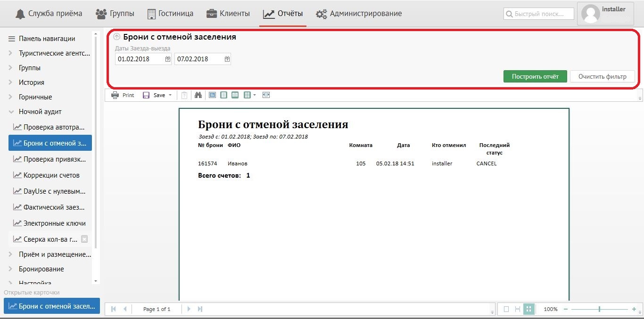Toggle the Панель навигации hamburger menu
The height and width of the screenshot is (319, 644).
(12, 39)
